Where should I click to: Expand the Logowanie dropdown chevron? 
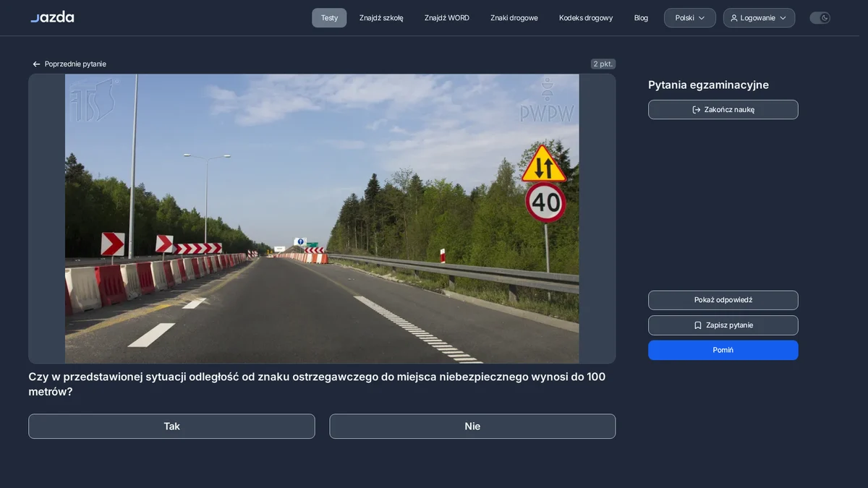click(783, 18)
